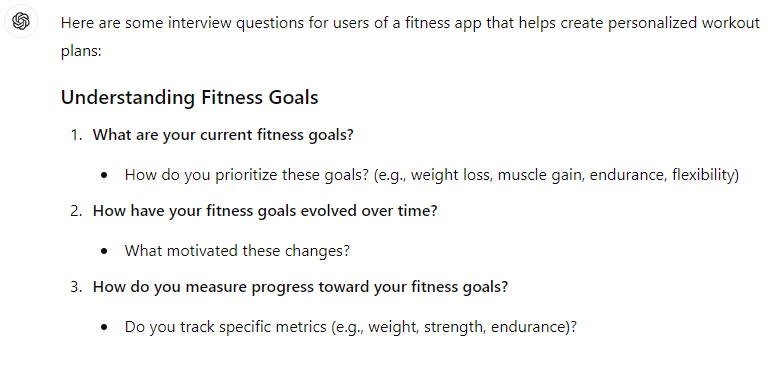Click the list number 3 marker
Viewport: 776px width, 367px height.
pos(76,287)
